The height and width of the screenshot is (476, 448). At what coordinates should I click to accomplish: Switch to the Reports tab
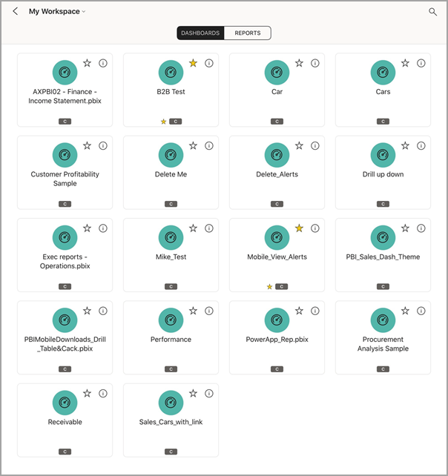pyautogui.click(x=248, y=33)
